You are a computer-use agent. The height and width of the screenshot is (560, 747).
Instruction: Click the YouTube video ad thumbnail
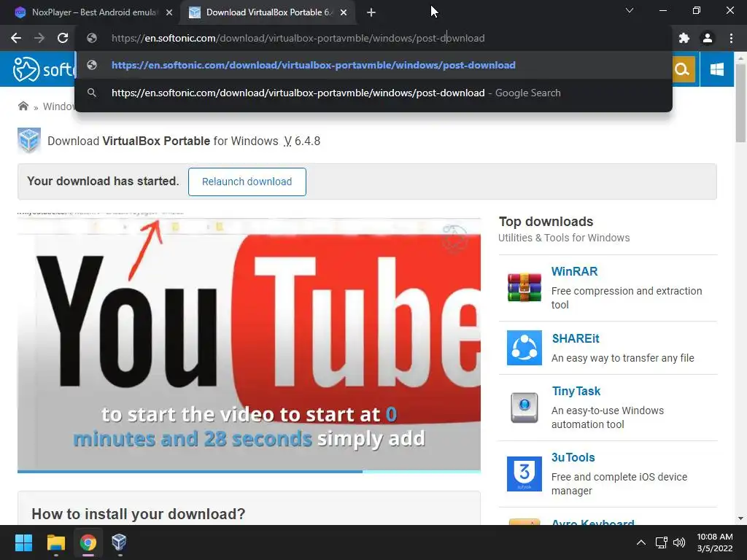(x=249, y=341)
